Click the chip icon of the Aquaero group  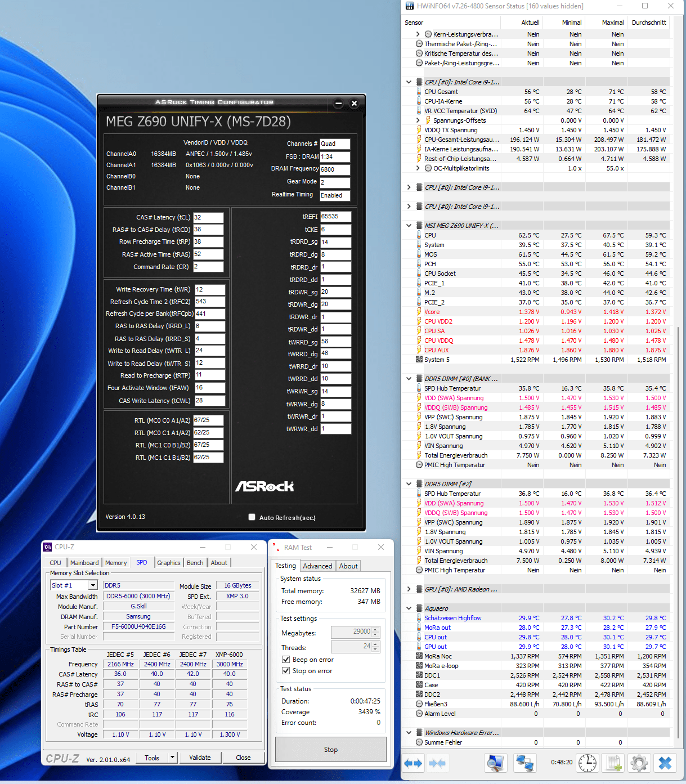[419, 608]
